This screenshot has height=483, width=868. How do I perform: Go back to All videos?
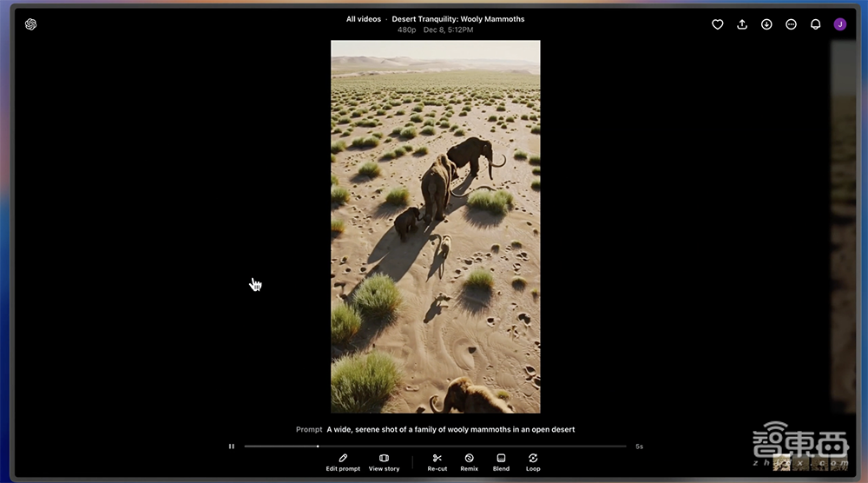click(363, 19)
